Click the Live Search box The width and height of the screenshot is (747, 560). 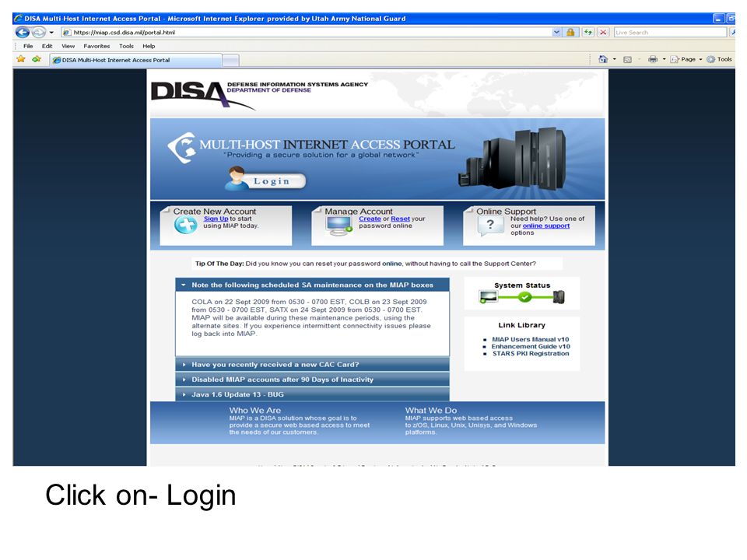pyautogui.click(x=670, y=33)
